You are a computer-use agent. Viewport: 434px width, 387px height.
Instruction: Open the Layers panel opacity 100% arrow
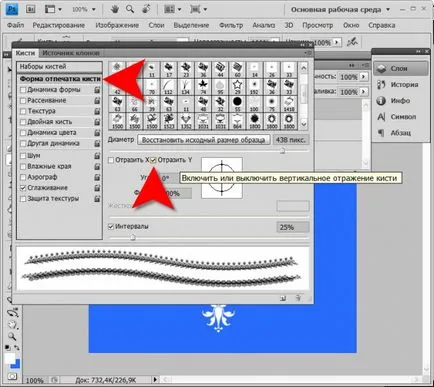pos(363,77)
